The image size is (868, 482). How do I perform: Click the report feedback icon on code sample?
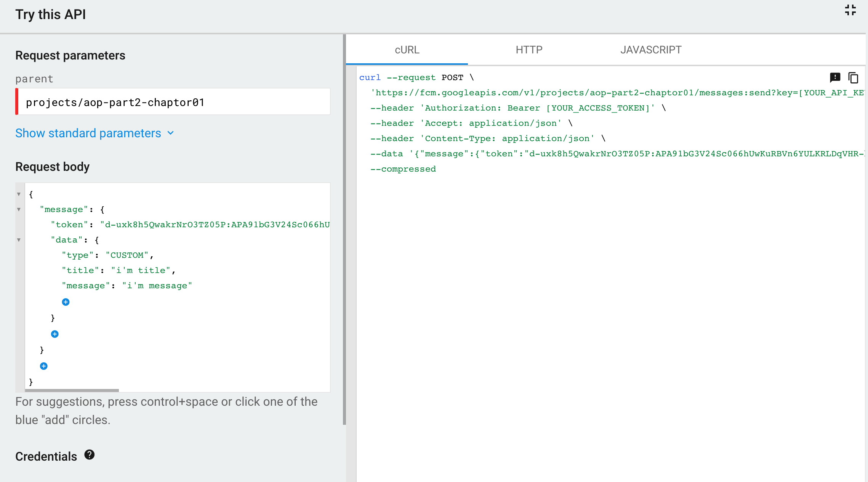click(x=835, y=77)
